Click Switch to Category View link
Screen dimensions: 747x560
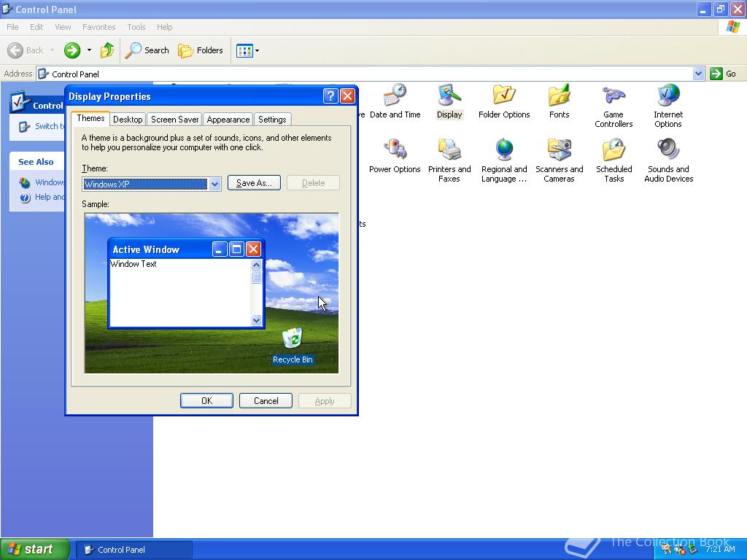[x=41, y=126]
